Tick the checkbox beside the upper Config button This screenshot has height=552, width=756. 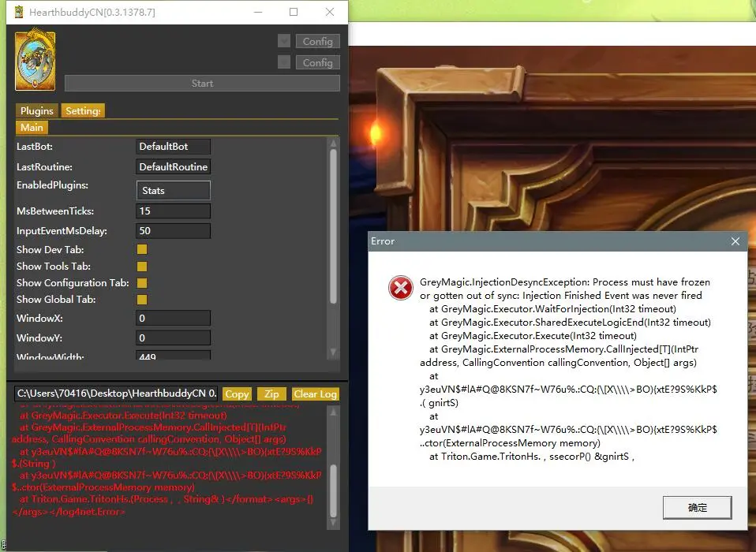click(x=284, y=41)
